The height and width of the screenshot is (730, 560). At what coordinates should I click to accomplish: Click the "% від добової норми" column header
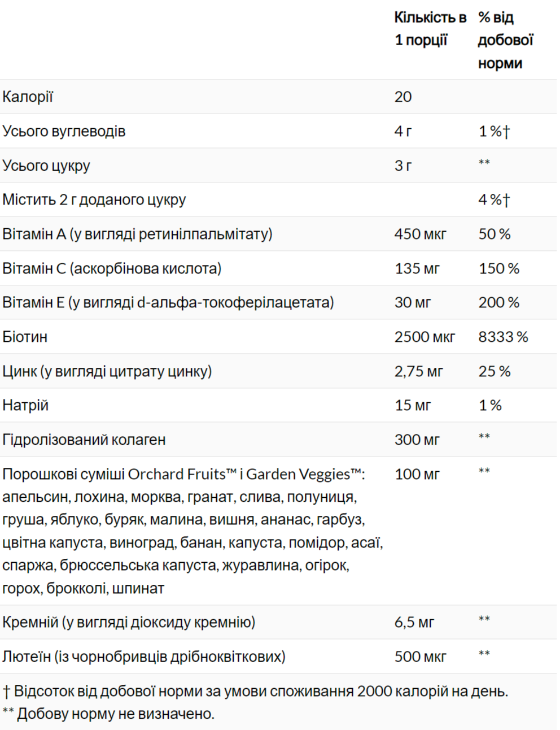point(505,40)
